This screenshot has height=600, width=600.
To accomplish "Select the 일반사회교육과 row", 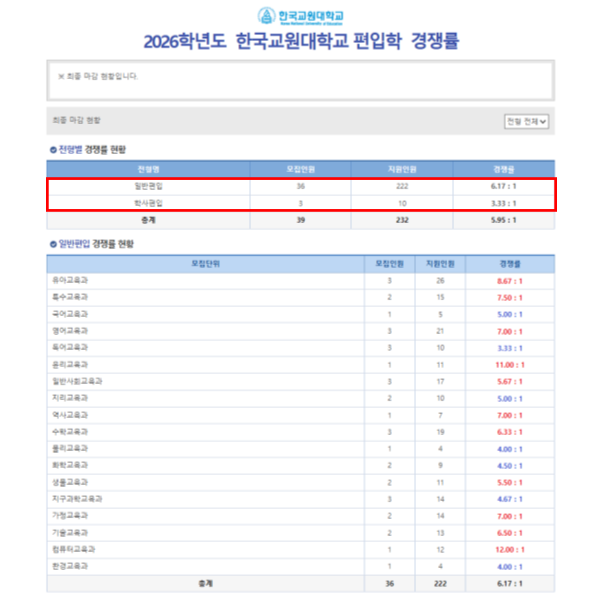I will (301, 382).
